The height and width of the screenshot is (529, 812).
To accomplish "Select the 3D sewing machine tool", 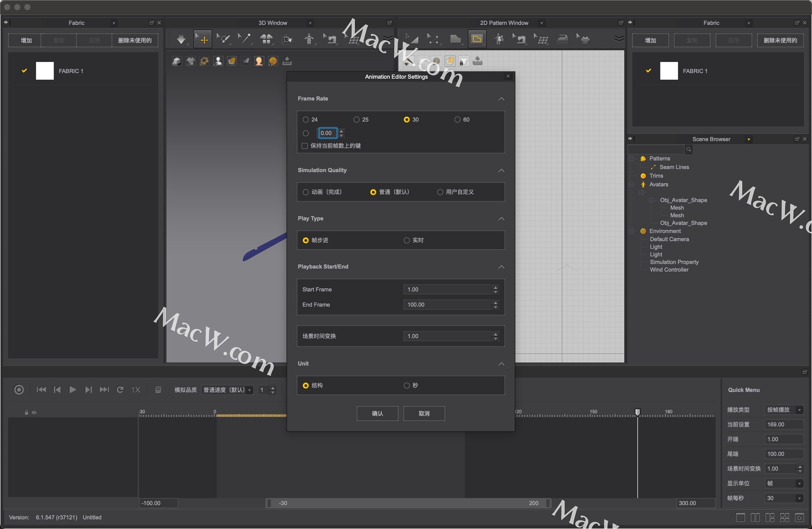I will [x=330, y=39].
